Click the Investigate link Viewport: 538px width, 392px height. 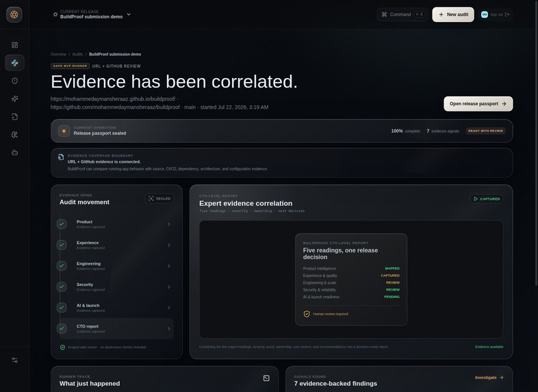pos(489,377)
